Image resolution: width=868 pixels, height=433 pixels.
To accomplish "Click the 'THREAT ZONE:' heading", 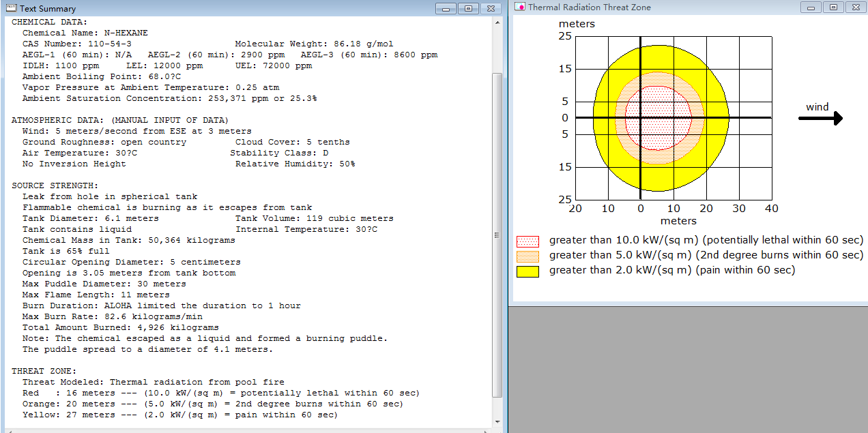I will pos(44,371).
